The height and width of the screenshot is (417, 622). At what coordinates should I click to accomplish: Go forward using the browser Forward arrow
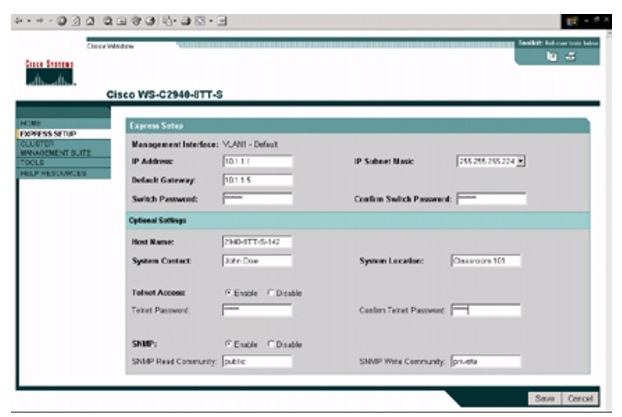40,21
